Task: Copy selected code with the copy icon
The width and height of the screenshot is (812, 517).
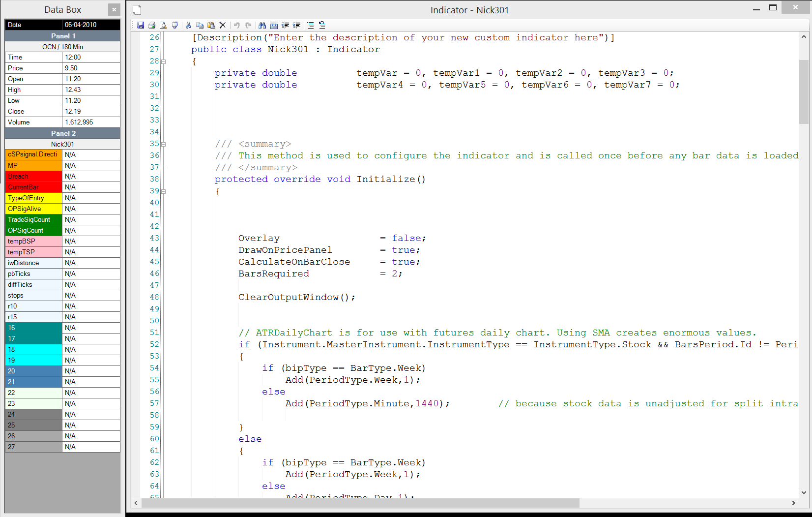Action: (x=200, y=25)
